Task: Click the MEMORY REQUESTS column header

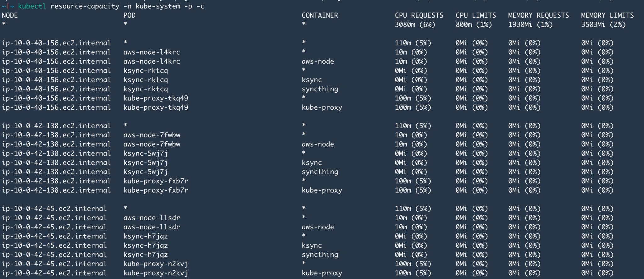Action: coord(539,15)
